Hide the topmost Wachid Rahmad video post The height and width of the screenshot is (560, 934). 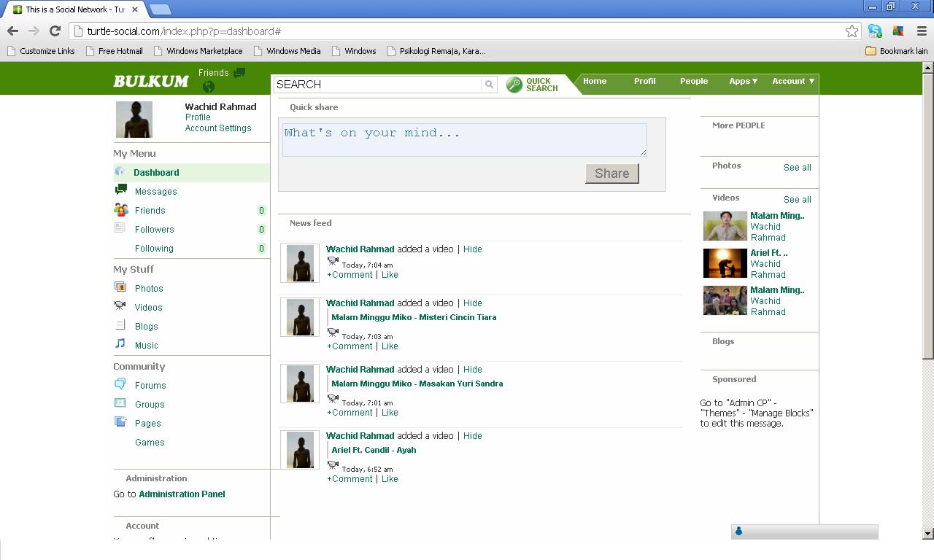473,249
